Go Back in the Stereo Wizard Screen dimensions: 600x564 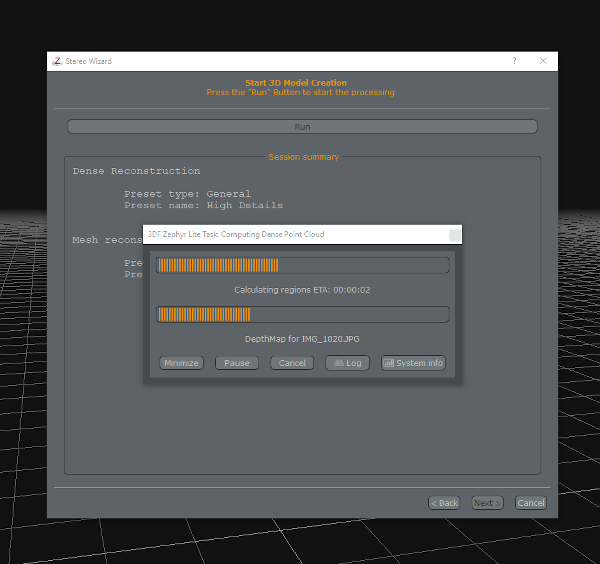pos(444,503)
